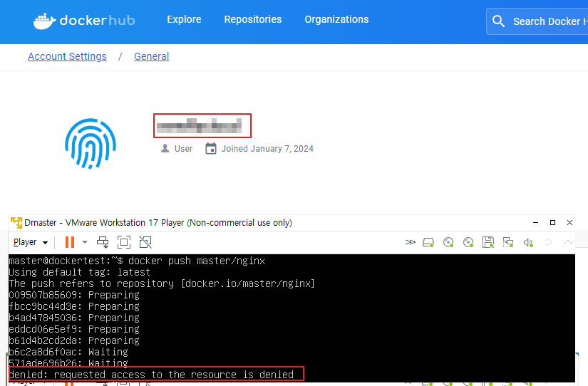Pause the virtual machine with the orange button

click(70, 242)
